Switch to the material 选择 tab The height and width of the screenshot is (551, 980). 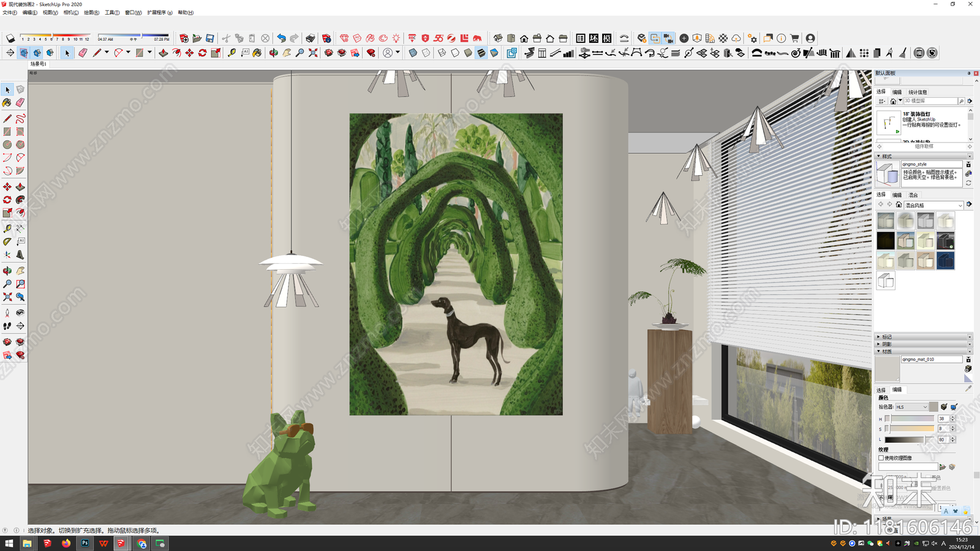tap(881, 390)
